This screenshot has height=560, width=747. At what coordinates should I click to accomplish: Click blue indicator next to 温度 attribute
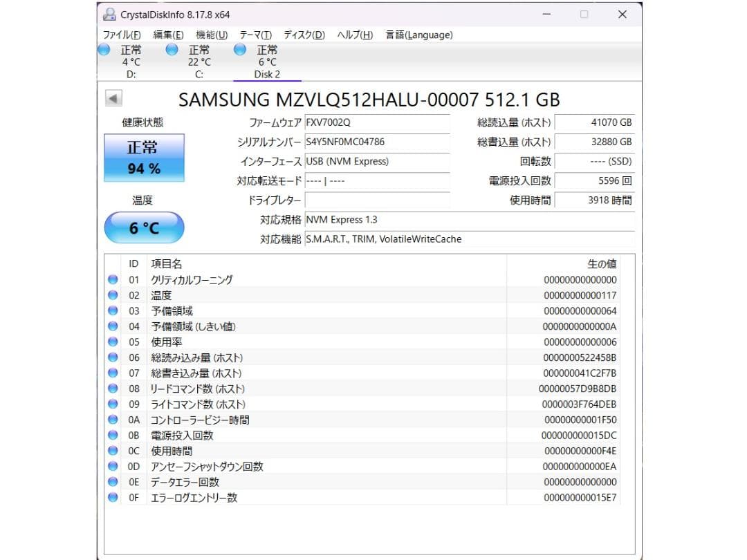click(x=113, y=295)
